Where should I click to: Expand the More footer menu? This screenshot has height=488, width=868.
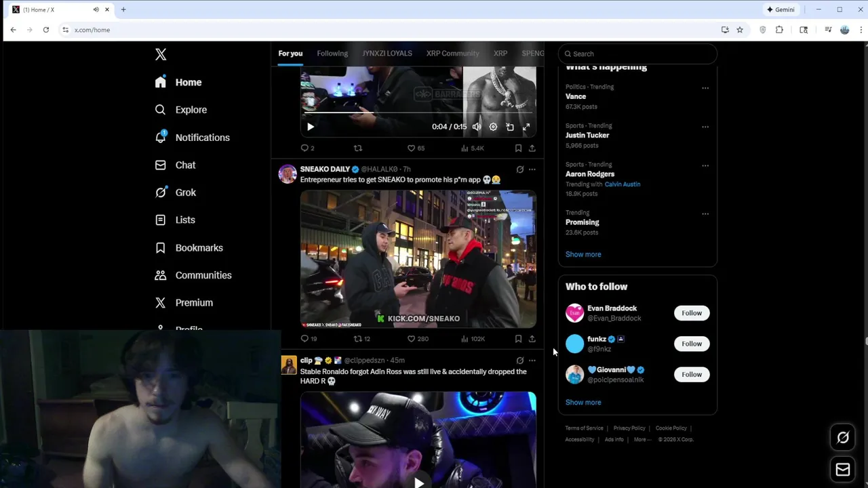(x=642, y=439)
